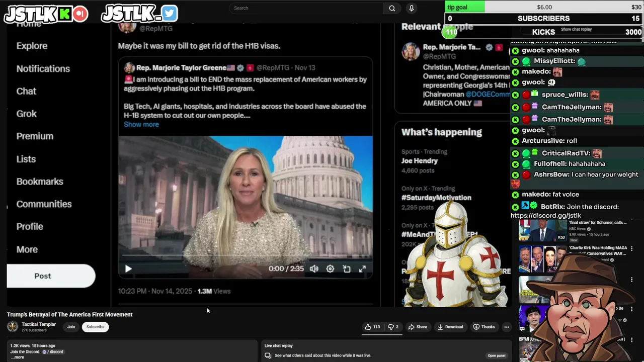Open #SaturdayMotivation trending topic

click(x=436, y=198)
